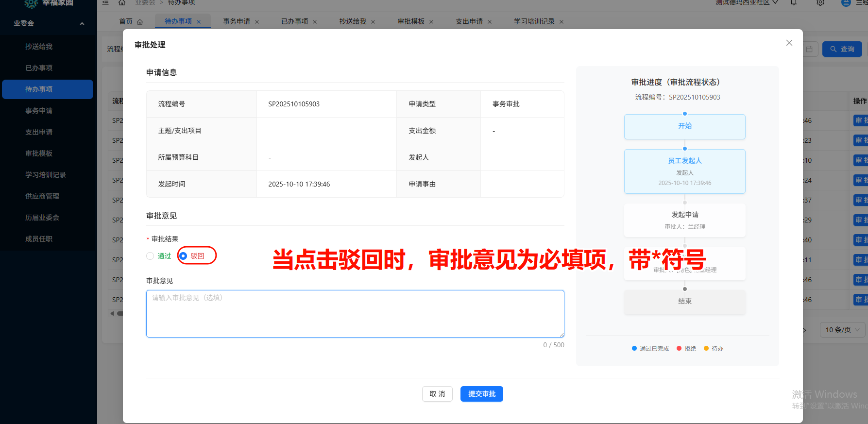Close the 审批模板 tab
The height and width of the screenshot is (424, 868).
pos(431,22)
